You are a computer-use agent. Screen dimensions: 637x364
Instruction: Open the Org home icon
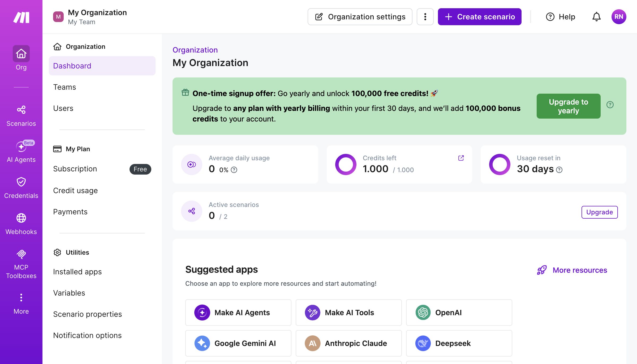click(21, 54)
